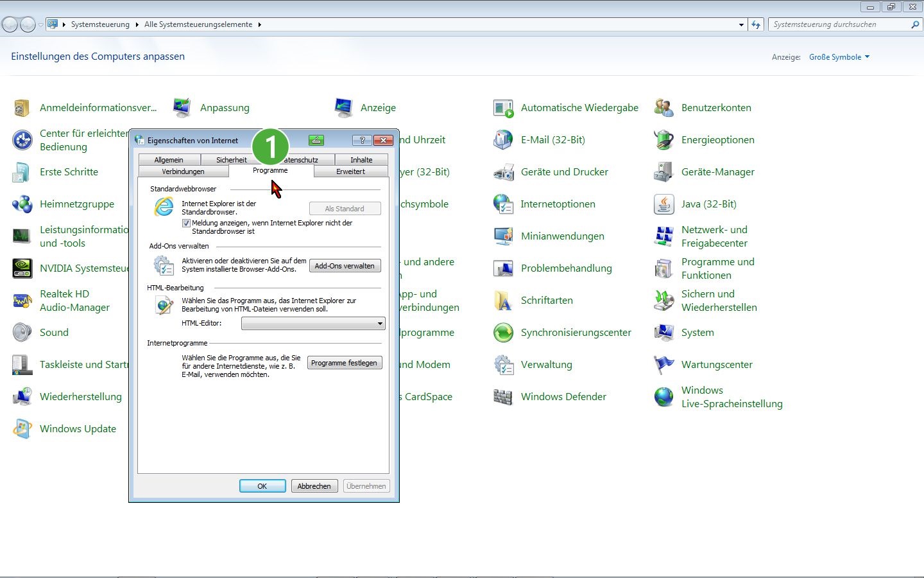The width and height of the screenshot is (924, 578).
Task: Switch to the Inhalte tab
Action: pos(361,160)
